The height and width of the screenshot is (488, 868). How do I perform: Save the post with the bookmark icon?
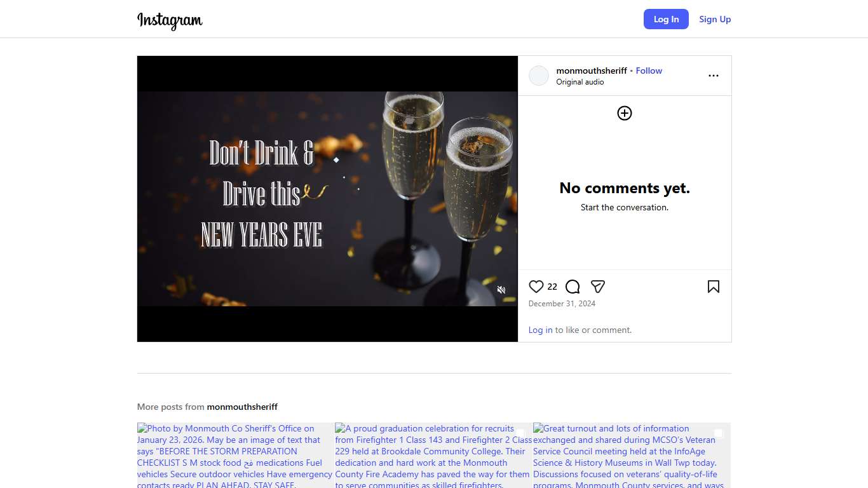(x=713, y=287)
